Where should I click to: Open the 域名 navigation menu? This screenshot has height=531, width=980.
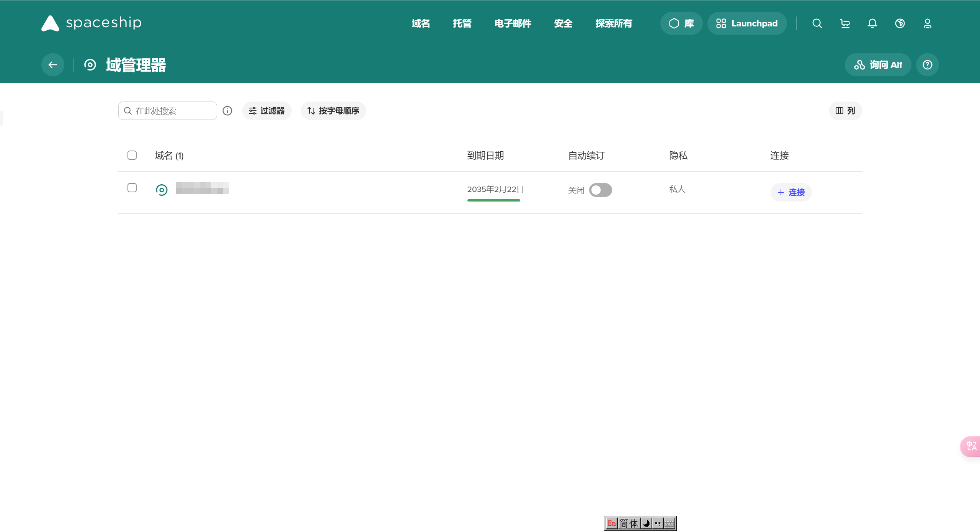[421, 23]
